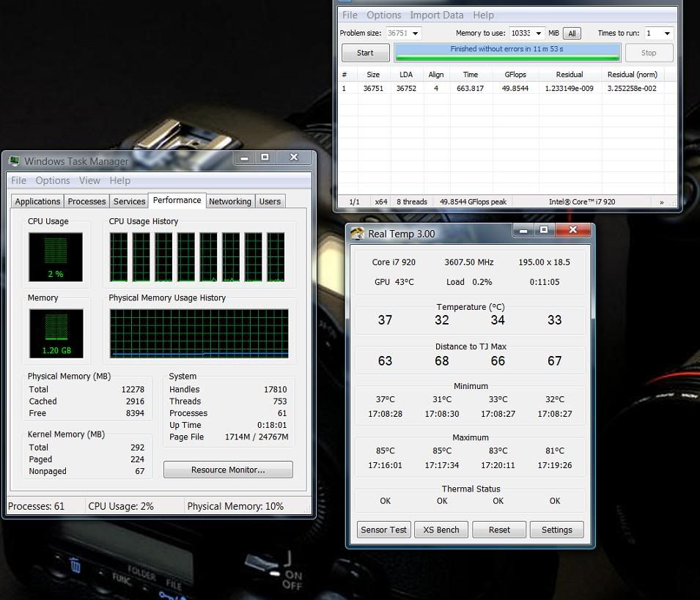Click the Real Temp title bar icon
Viewport: 700px width, 600px height.
click(358, 234)
